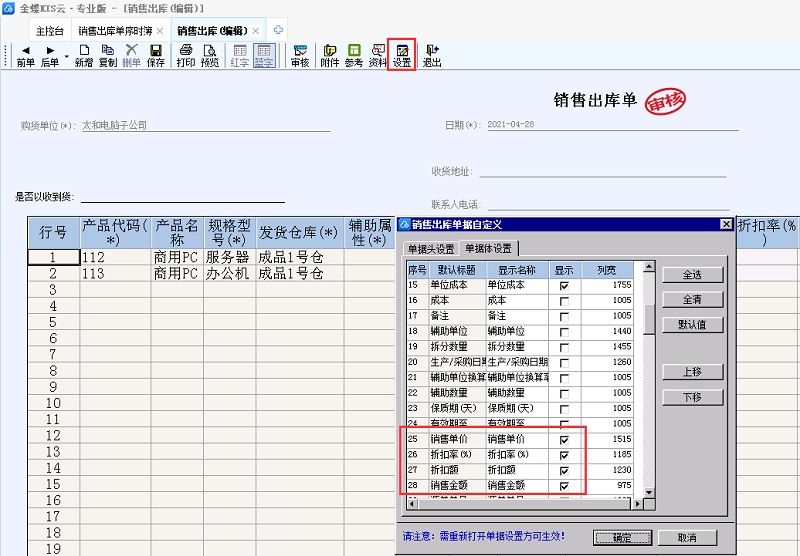Click the 打印 (Print) toolbar icon
Viewport: 800px width, 556px height.
pos(185,55)
